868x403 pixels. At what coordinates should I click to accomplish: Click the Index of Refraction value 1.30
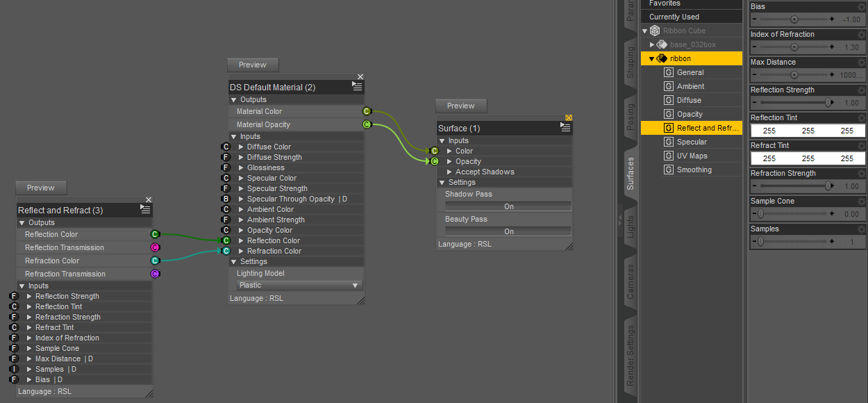coord(851,47)
